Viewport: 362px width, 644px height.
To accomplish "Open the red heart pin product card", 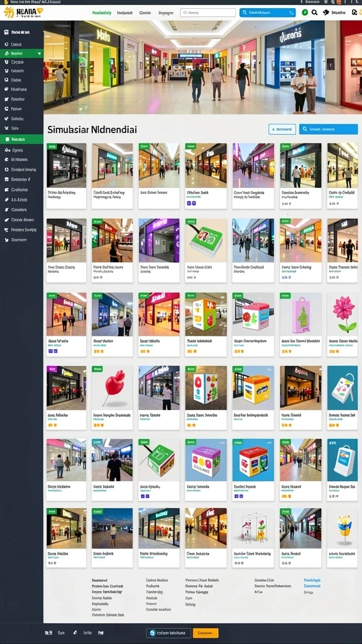I will click(x=112, y=397).
